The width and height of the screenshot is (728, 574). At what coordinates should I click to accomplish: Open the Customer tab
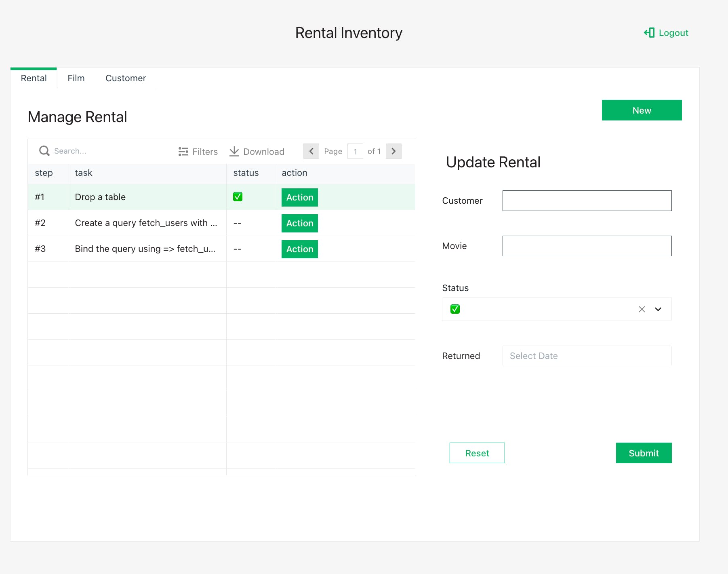[126, 78]
